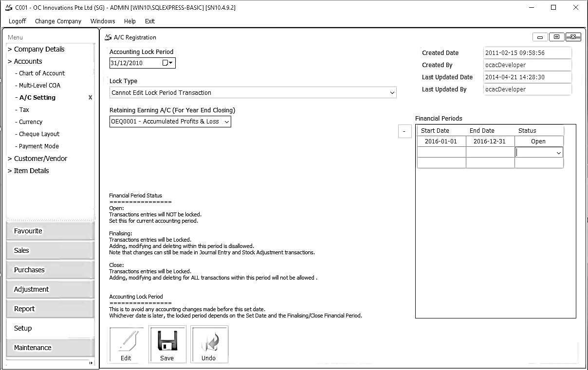588x370 pixels.
Task: Open the Help menu
Action: coord(129,21)
